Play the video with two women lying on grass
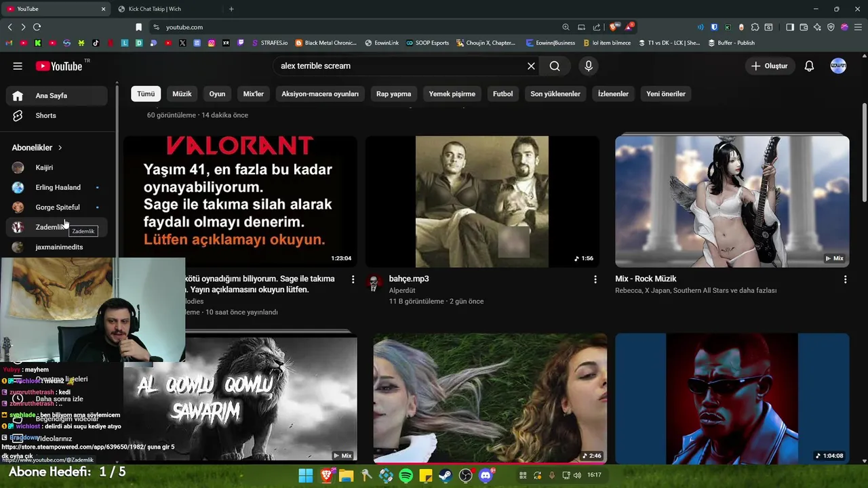Screen dimensions: 868x488 coord(490,399)
